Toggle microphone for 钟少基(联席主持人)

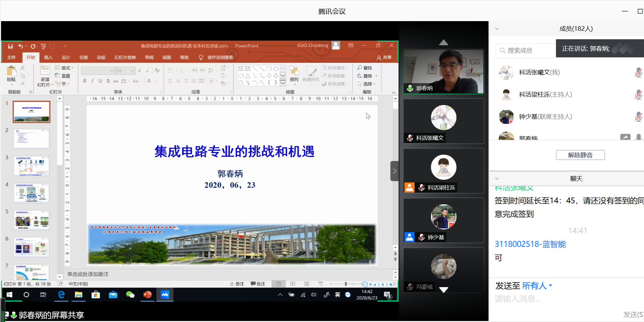click(x=638, y=117)
